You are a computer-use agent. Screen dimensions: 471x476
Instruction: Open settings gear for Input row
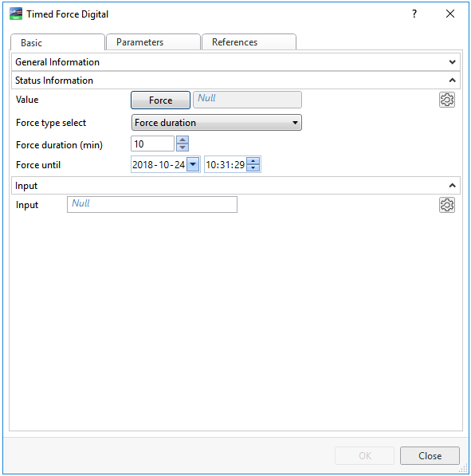coord(447,205)
